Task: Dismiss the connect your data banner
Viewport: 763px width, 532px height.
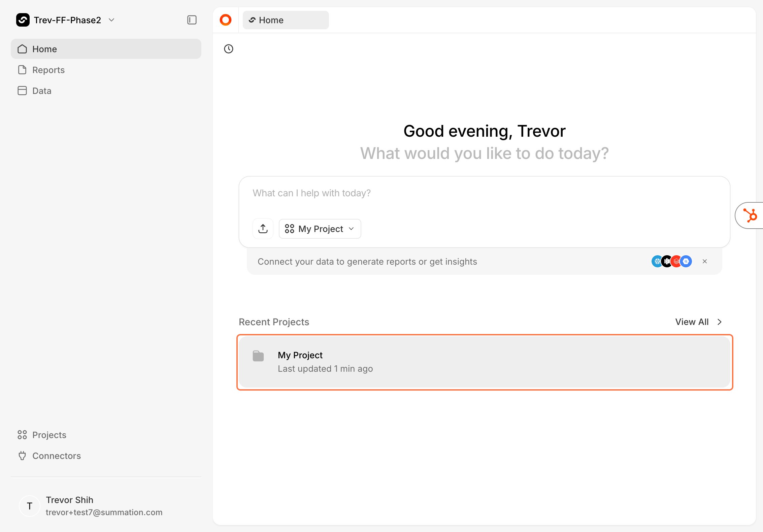Action: click(705, 262)
